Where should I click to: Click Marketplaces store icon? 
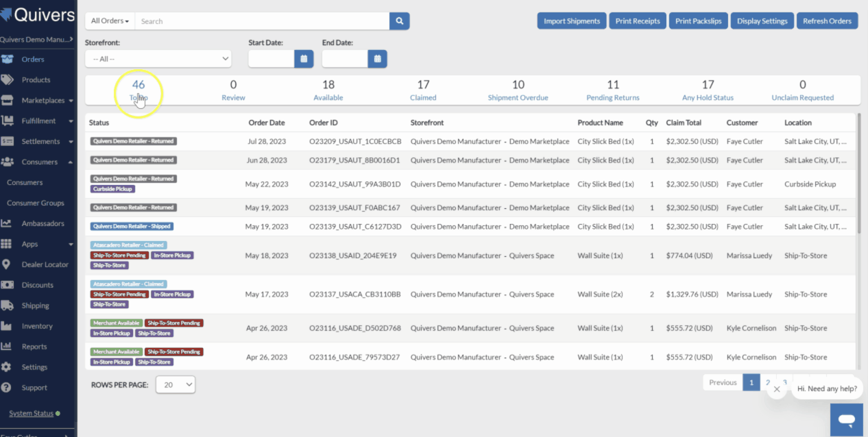coord(7,101)
